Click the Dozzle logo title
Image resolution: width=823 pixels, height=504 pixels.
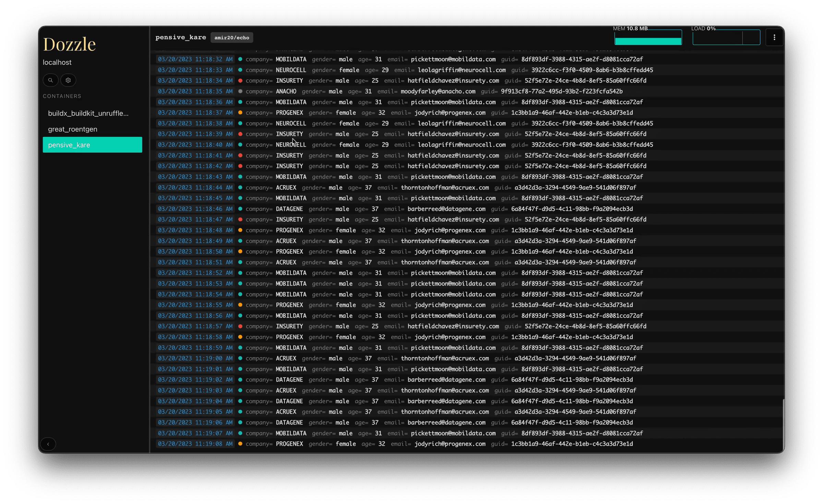tap(69, 45)
